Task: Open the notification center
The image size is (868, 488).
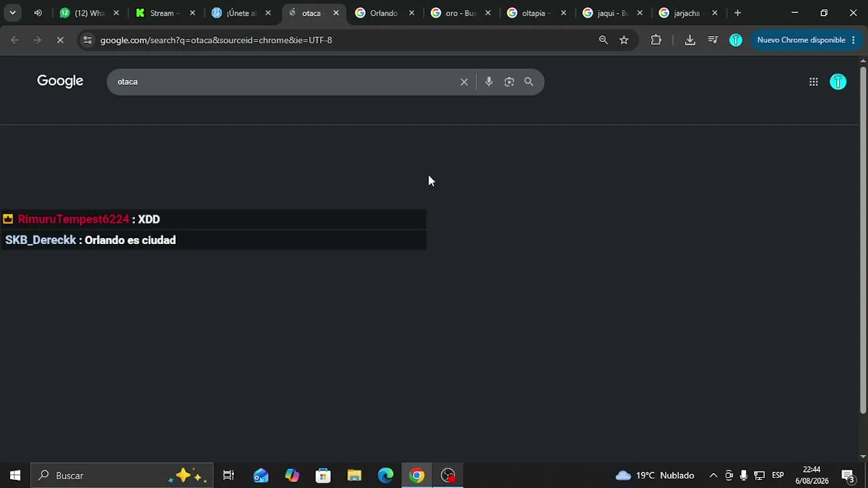Action: pos(848,475)
